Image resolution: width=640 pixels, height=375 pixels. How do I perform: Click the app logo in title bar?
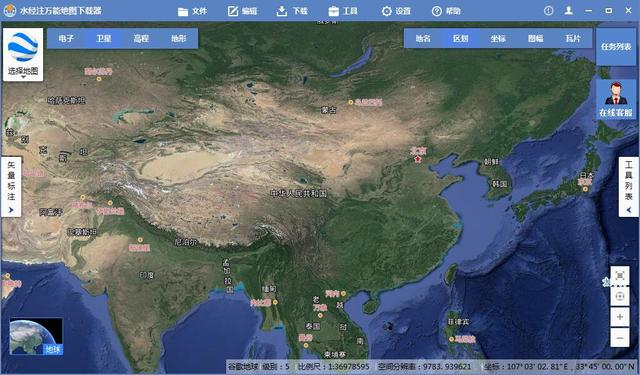pyautogui.click(x=9, y=11)
